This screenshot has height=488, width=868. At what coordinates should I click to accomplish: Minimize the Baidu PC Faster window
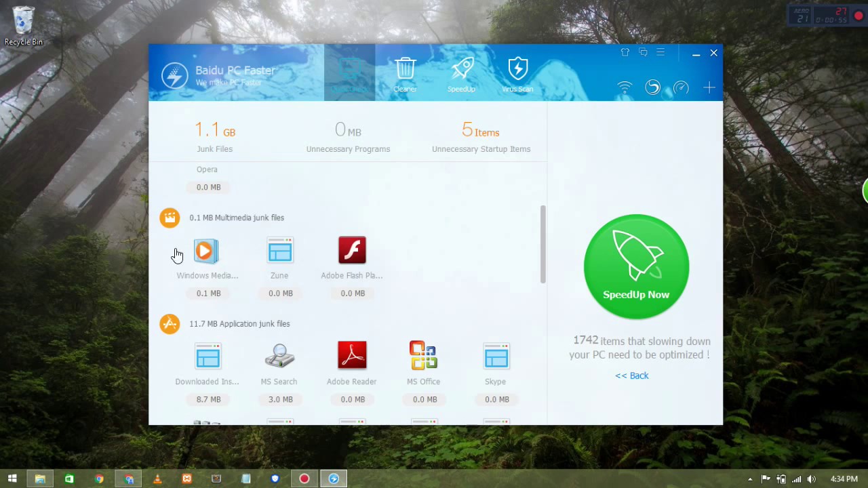click(696, 54)
